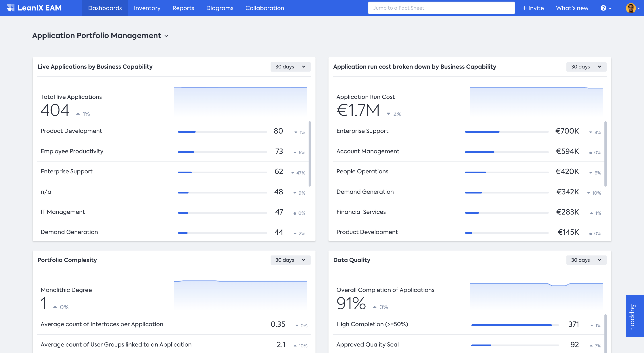
Task: Click the LeanIX EAM logo icon
Action: click(x=11, y=8)
